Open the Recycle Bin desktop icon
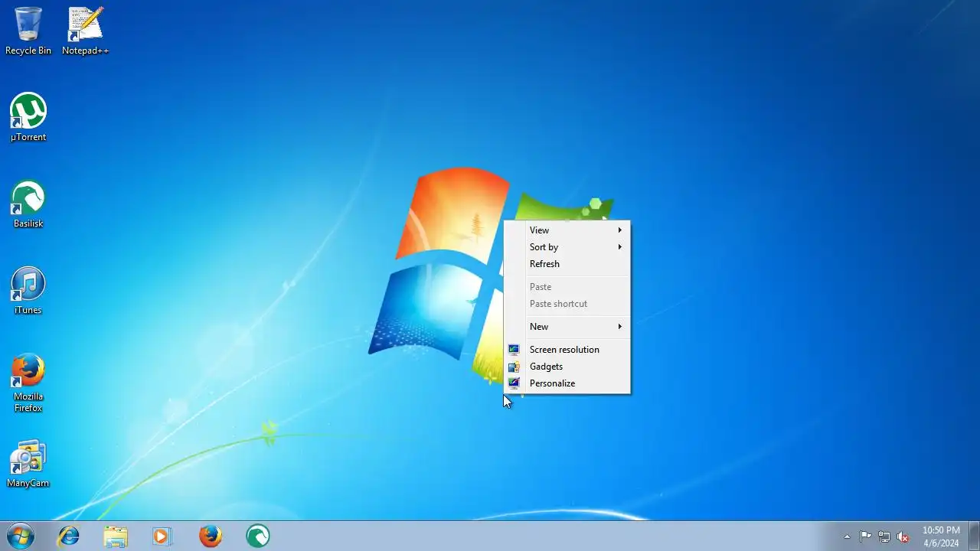980x551 pixels. pos(28,31)
